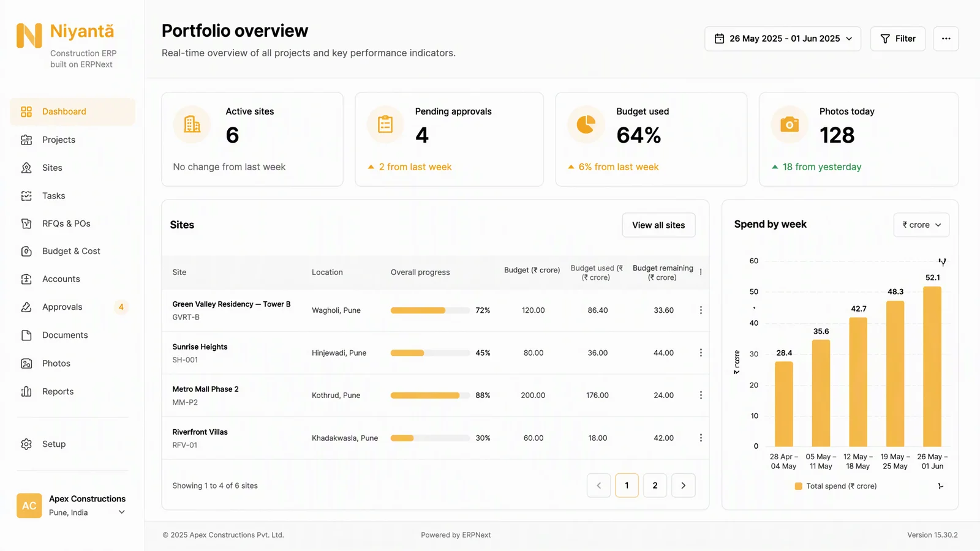980x551 pixels.
Task: Click the Setup gear icon in sidebar
Action: pyautogui.click(x=26, y=444)
